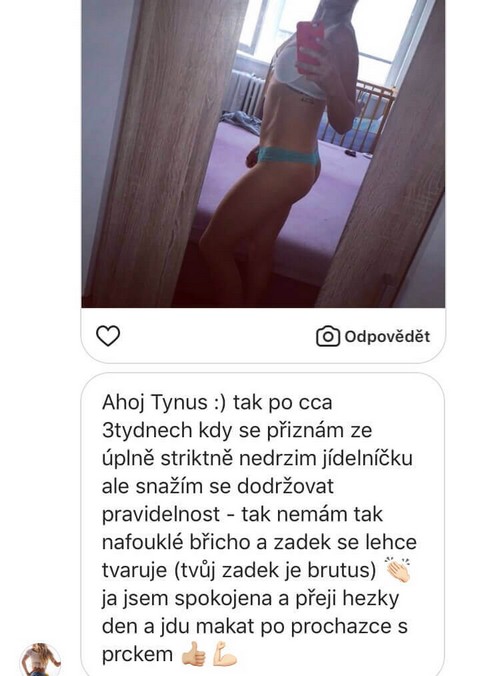The height and width of the screenshot is (676, 500).
Task: Click the Odpovědět reply label
Action: click(387, 336)
